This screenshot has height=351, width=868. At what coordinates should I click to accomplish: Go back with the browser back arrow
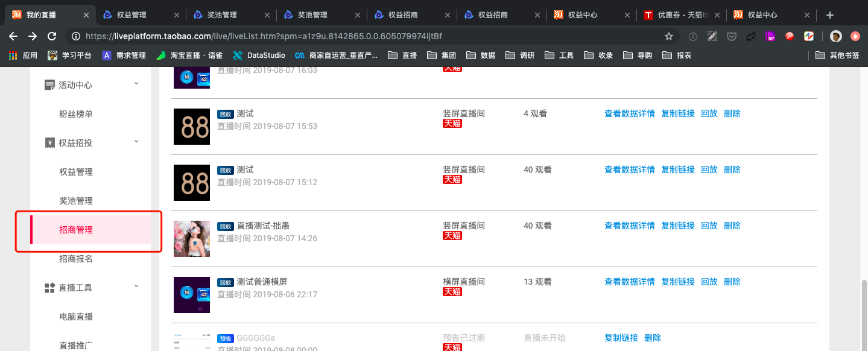pos(13,36)
